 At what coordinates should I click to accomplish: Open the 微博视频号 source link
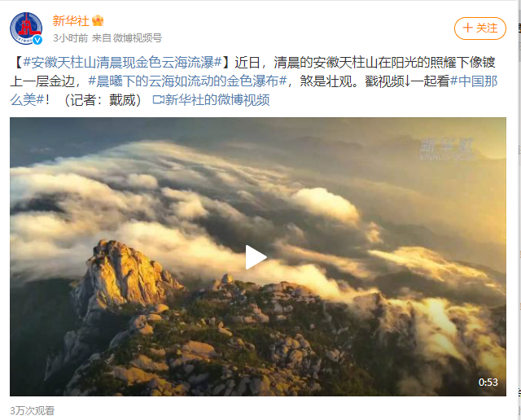tap(138, 38)
